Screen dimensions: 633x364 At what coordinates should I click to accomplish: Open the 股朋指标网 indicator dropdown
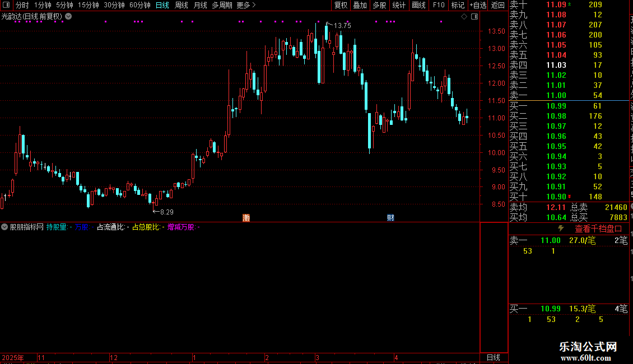4,227
